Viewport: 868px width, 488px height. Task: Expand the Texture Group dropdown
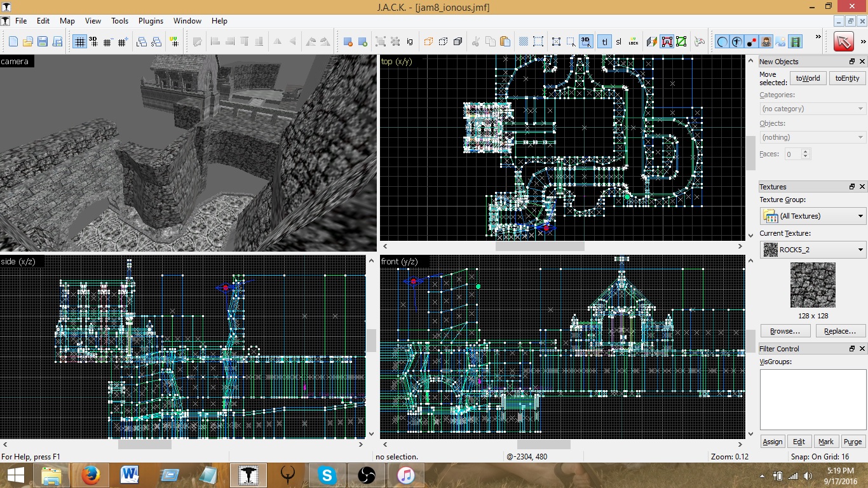(x=813, y=216)
